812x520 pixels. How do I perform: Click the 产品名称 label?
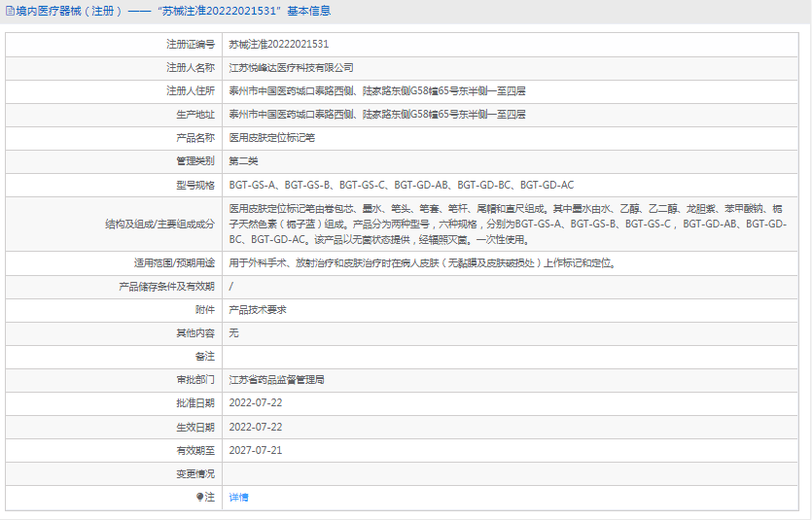(x=195, y=138)
